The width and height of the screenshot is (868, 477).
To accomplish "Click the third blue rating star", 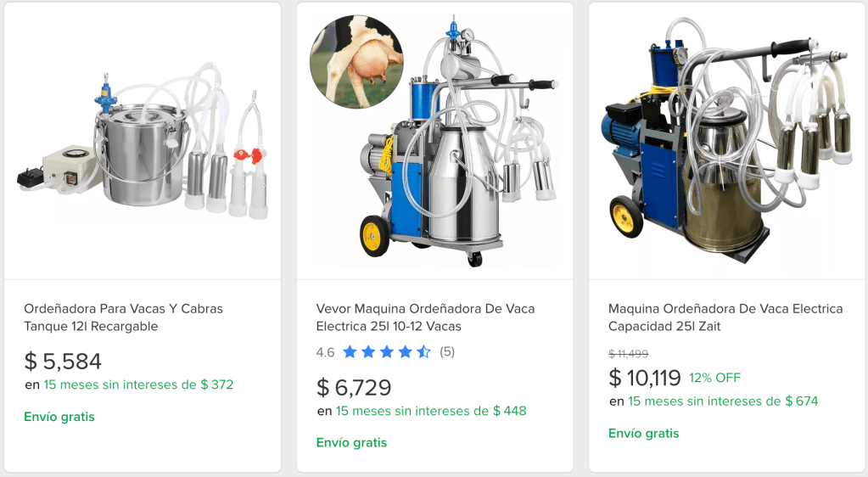I will (x=387, y=351).
